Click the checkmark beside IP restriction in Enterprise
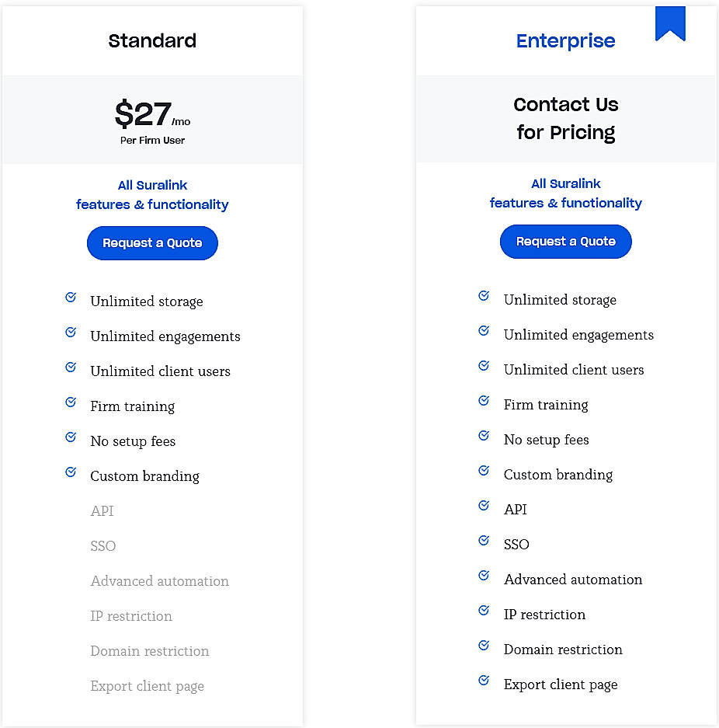Image resolution: width=719 pixels, height=728 pixels. click(484, 610)
